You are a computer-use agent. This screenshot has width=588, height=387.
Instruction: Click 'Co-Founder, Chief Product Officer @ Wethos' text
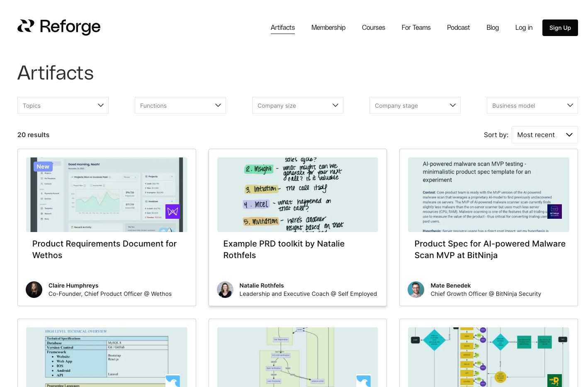point(110,294)
